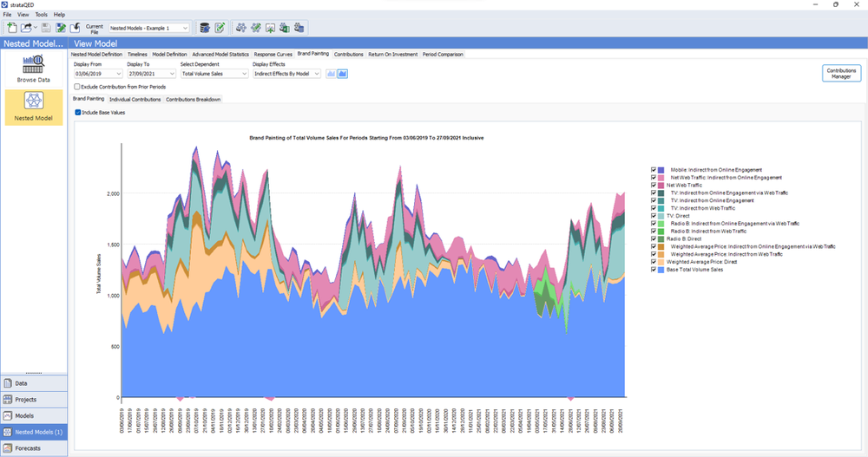This screenshot has width=868, height=457.
Task: Click the 03/06/2019 x-axis date label
Action: [122, 421]
